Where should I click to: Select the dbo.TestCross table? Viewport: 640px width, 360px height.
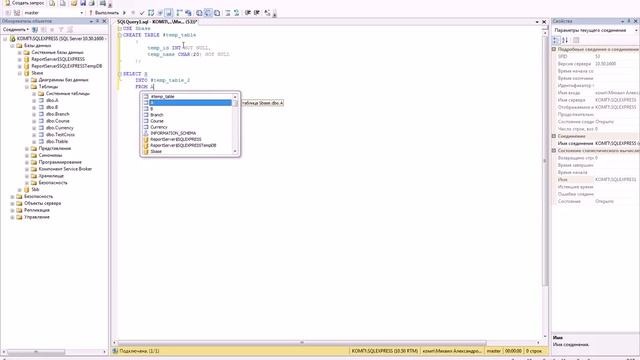60,135
